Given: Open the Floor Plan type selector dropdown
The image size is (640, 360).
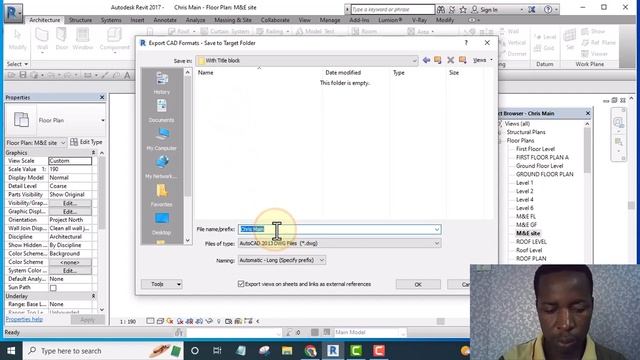Looking at the screenshot, I should 102,120.
